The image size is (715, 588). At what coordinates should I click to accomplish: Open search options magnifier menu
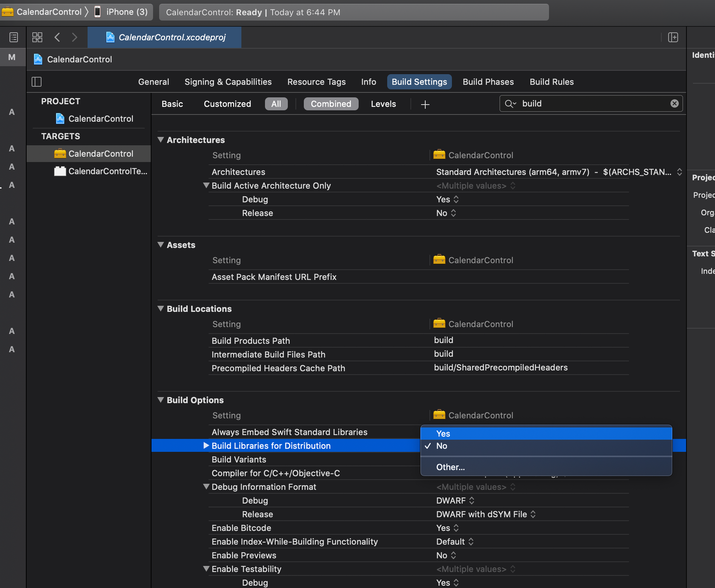pyautogui.click(x=510, y=104)
